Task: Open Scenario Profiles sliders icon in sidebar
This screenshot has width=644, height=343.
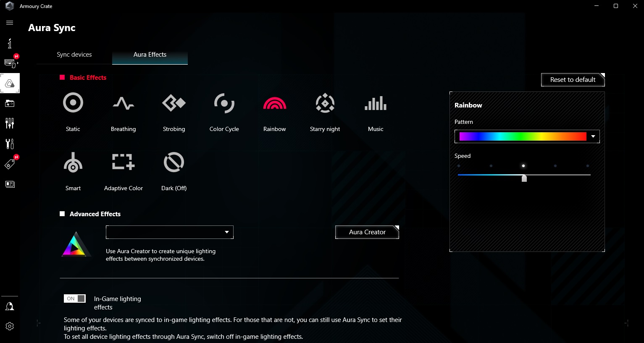Action: [10, 123]
